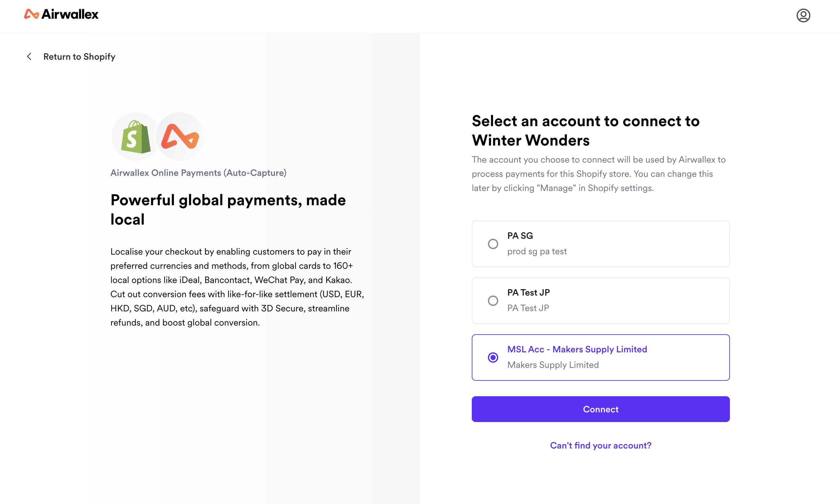Click "Return to Shopify"
839x504 pixels.
tap(79, 56)
